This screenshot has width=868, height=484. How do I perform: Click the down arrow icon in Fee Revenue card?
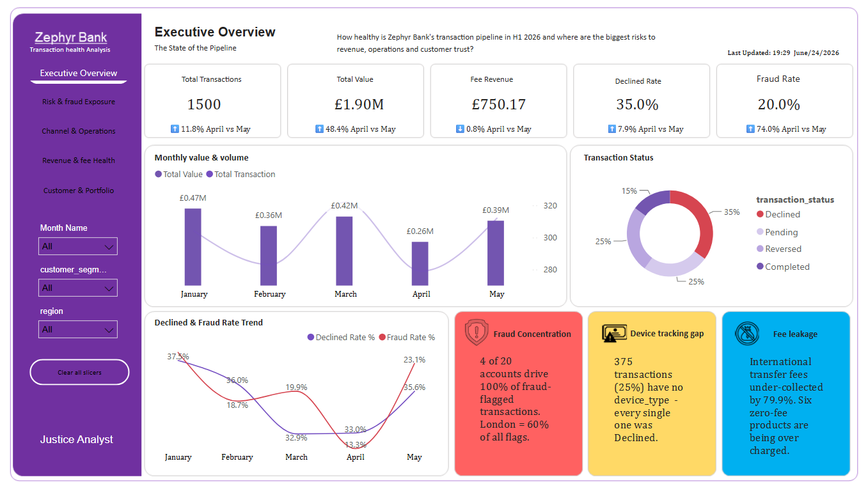click(459, 129)
